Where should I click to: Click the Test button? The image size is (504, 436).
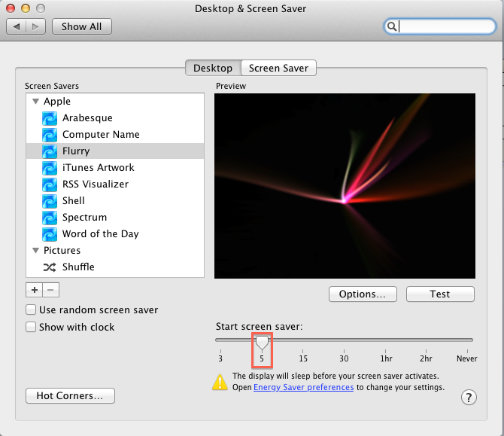pos(440,294)
